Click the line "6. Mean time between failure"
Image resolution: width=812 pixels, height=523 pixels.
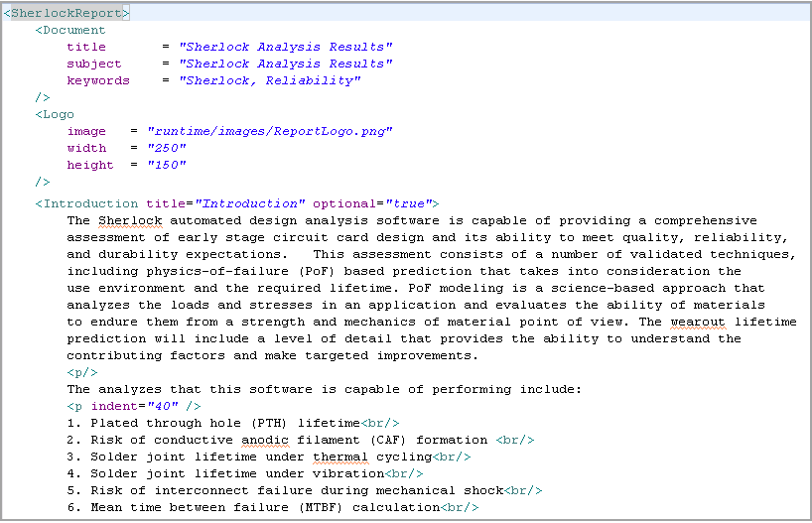253,507
